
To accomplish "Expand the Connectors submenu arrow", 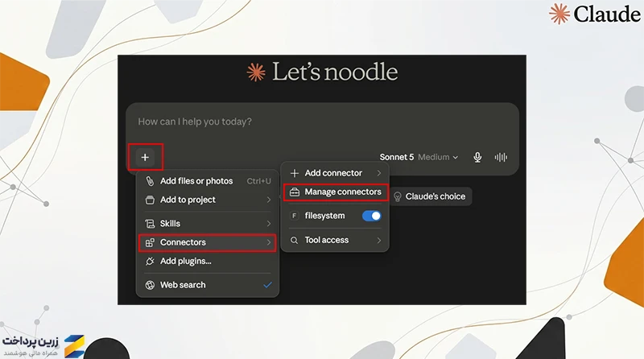I will tap(269, 242).
